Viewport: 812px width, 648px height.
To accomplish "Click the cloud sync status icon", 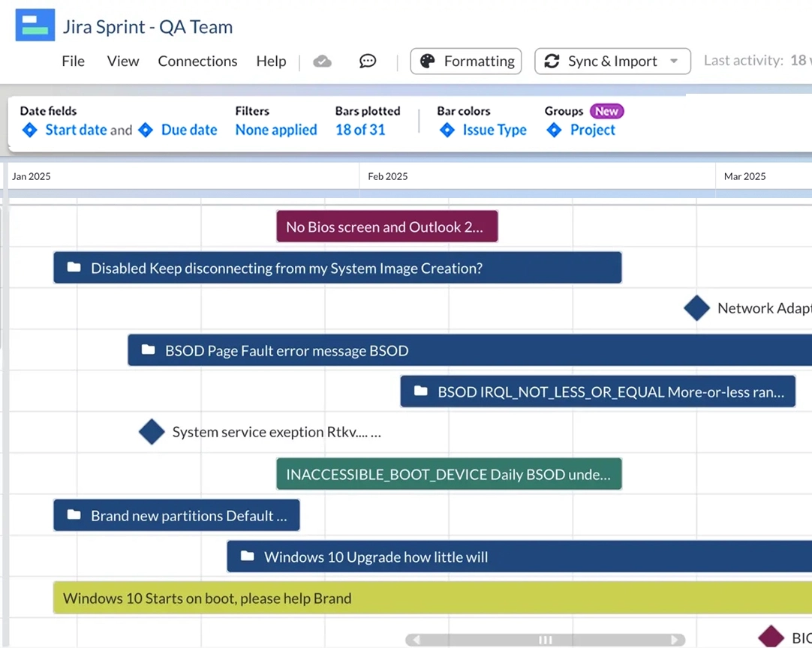I will tap(322, 61).
